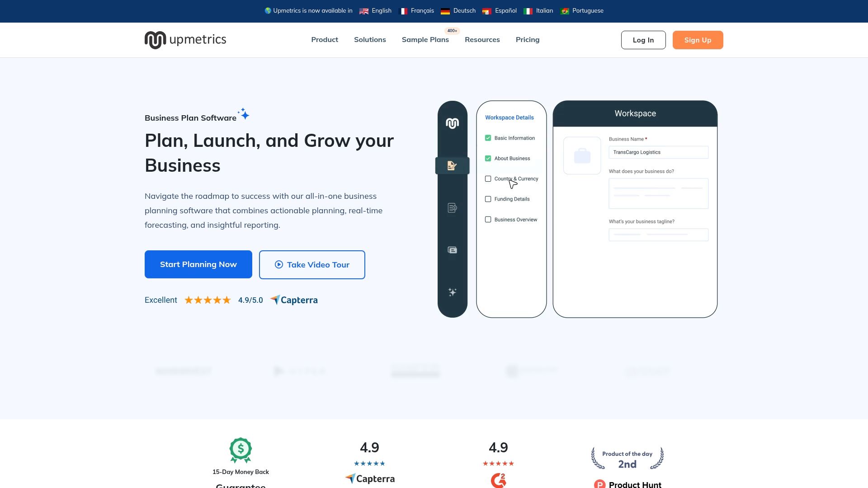The height and width of the screenshot is (488, 868).
Task: Click the Upmetrics logo in the top navbar
Action: [x=185, y=40]
